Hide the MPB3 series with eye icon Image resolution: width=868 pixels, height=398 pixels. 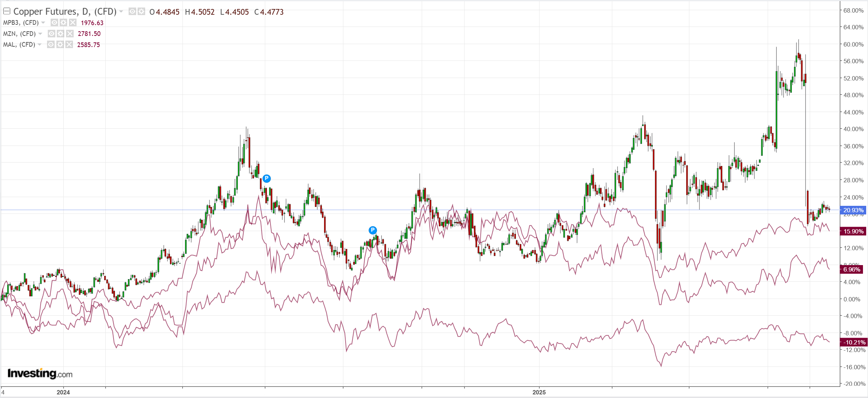point(54,23)
